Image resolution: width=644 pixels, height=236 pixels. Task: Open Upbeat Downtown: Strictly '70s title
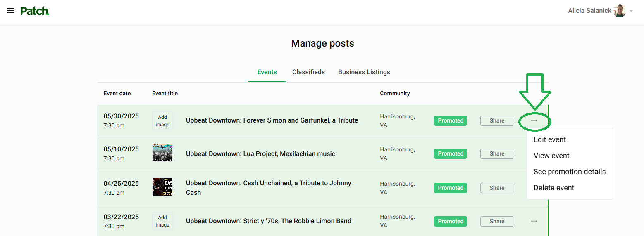(269, 221)
